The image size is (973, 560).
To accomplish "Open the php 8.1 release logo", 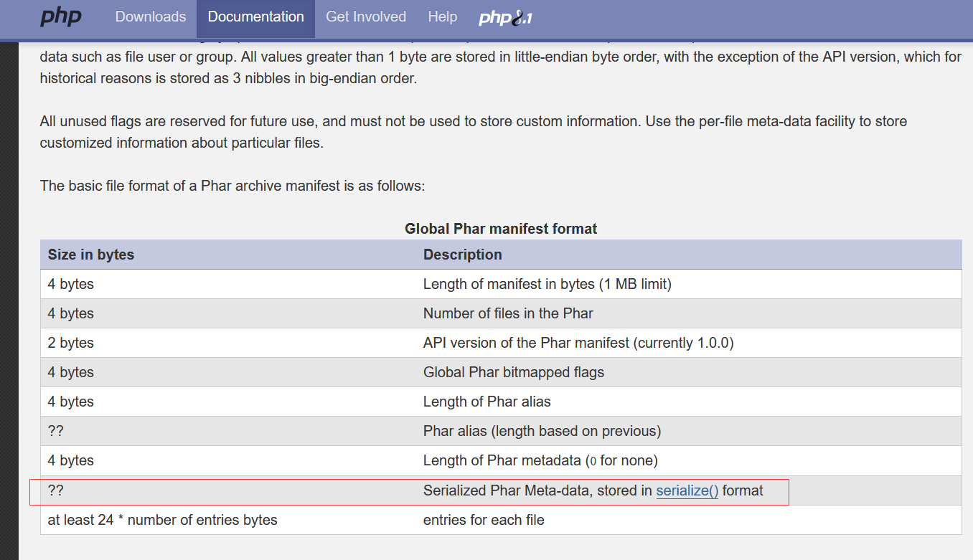I will click(x=505, y=19).
